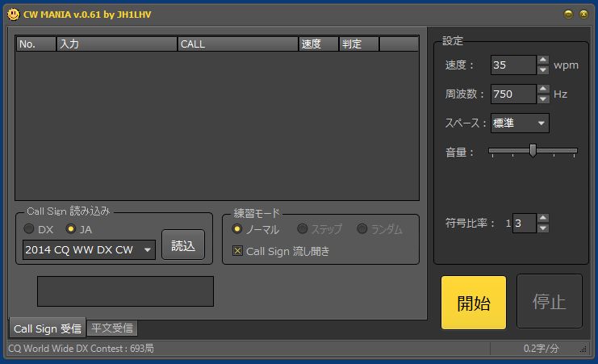Click the 入力 column header
Screen dimensions: 598x364
tap(117, 44)
